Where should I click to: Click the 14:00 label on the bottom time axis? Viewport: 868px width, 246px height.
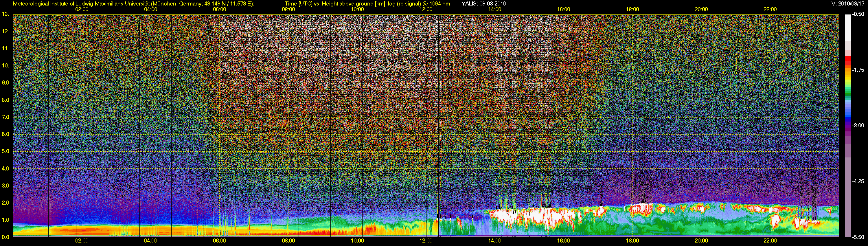click(495, 241)
